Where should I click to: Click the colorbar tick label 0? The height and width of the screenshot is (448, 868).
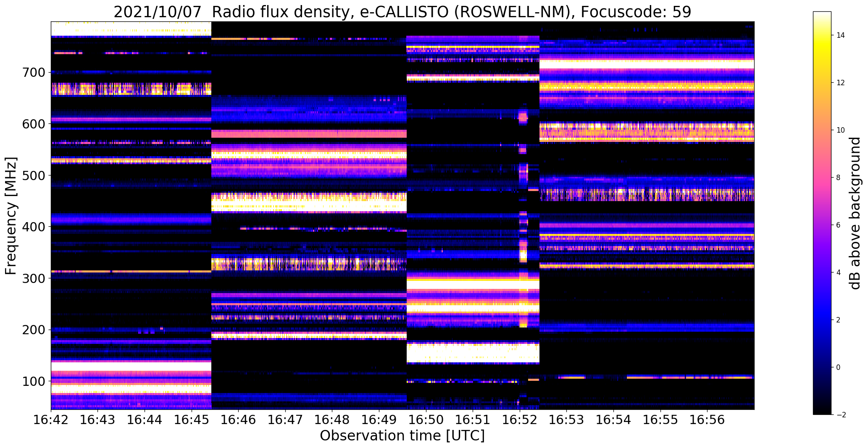pos(839,367)
